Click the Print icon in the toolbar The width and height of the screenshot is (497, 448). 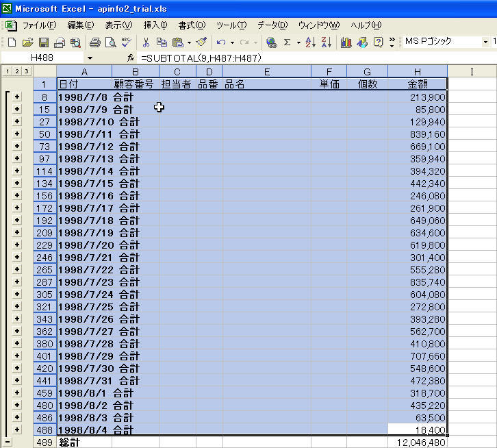[95, 42]
